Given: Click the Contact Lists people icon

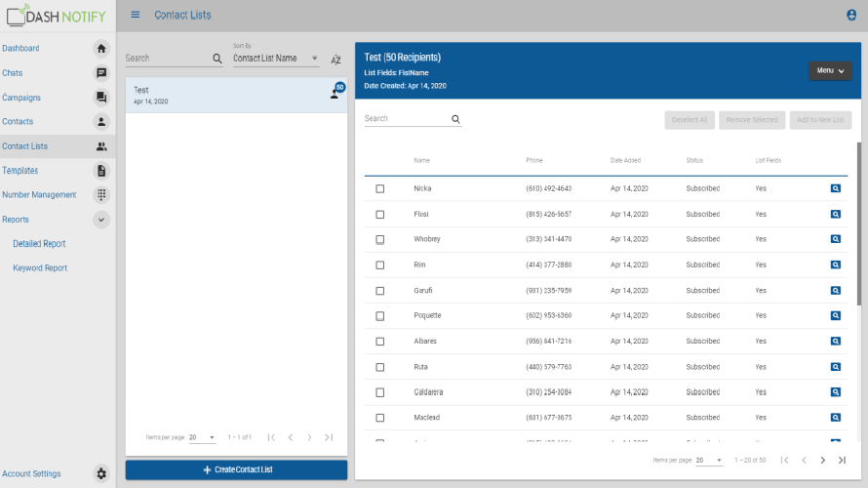Looking at the screenshot, I should pyautogui.click(x=101, y=146).
